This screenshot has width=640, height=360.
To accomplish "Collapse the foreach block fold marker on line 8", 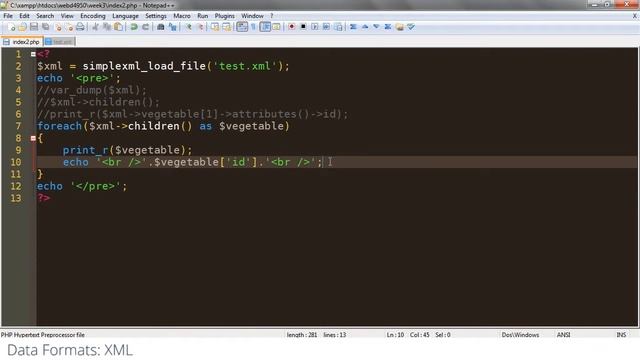I will [33, 138].
